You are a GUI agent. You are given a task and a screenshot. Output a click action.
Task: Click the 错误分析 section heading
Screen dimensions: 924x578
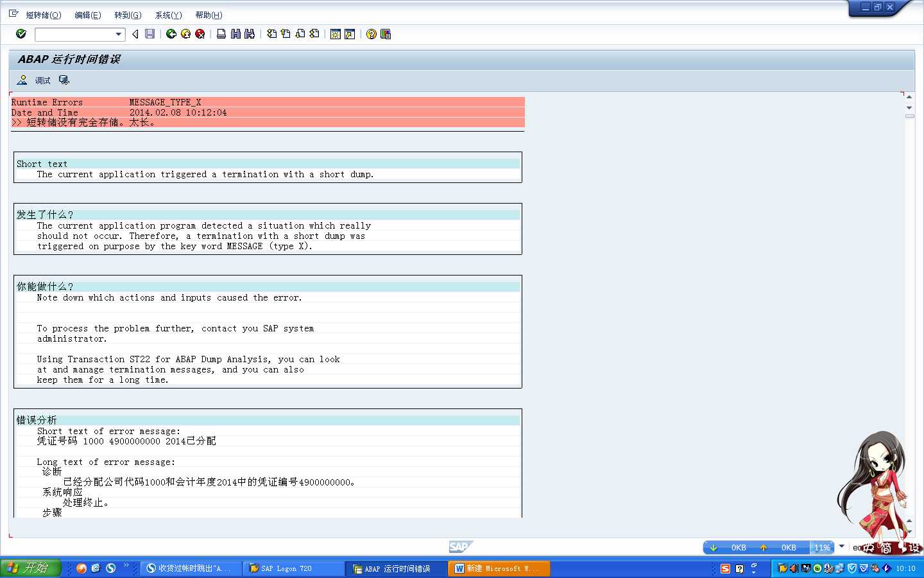pos(37,420)
